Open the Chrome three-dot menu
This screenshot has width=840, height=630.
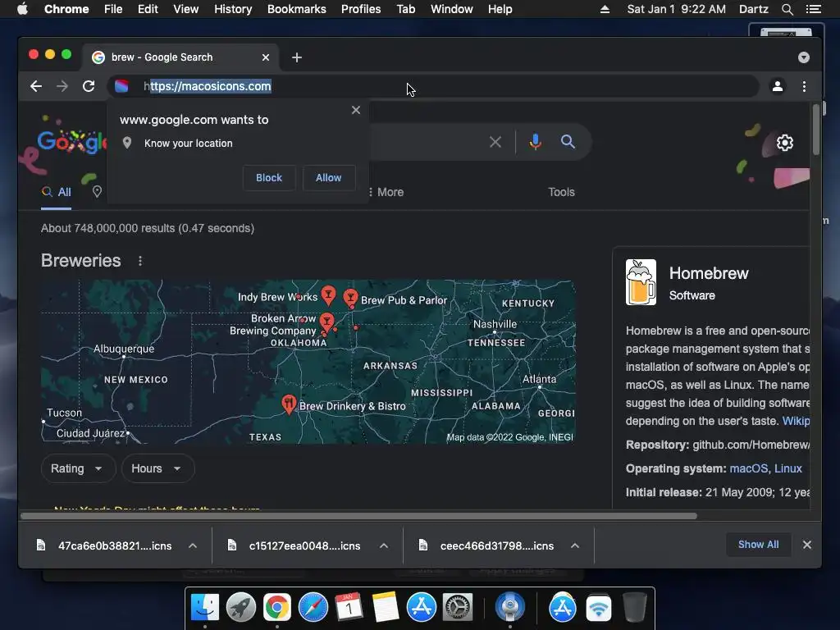click(x=804, y=86)
